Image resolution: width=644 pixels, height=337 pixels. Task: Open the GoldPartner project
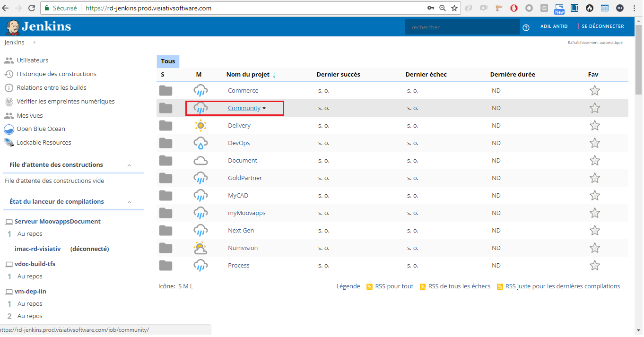tap(245, 178)
